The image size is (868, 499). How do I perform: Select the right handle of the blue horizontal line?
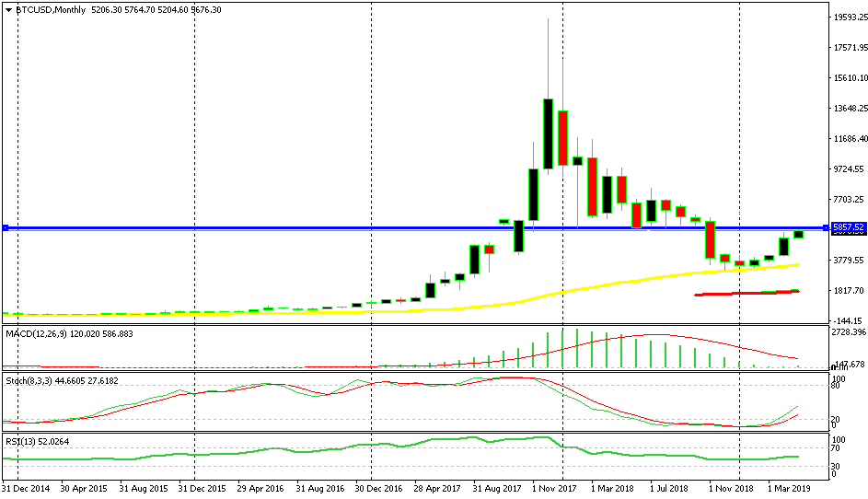(827, 227)
